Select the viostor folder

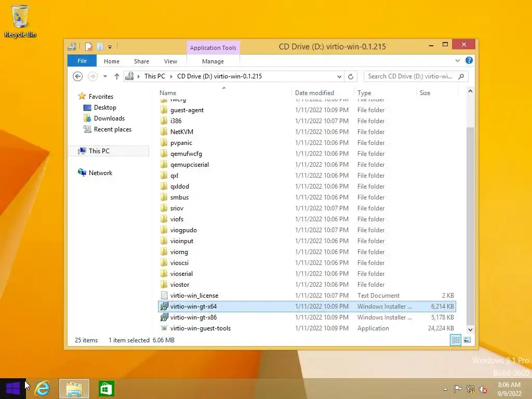307,284
